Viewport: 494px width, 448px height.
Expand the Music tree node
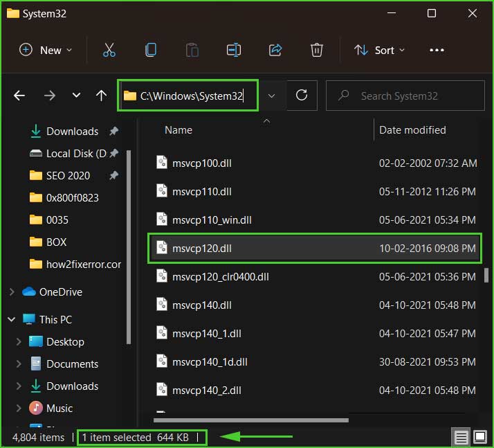19,409
